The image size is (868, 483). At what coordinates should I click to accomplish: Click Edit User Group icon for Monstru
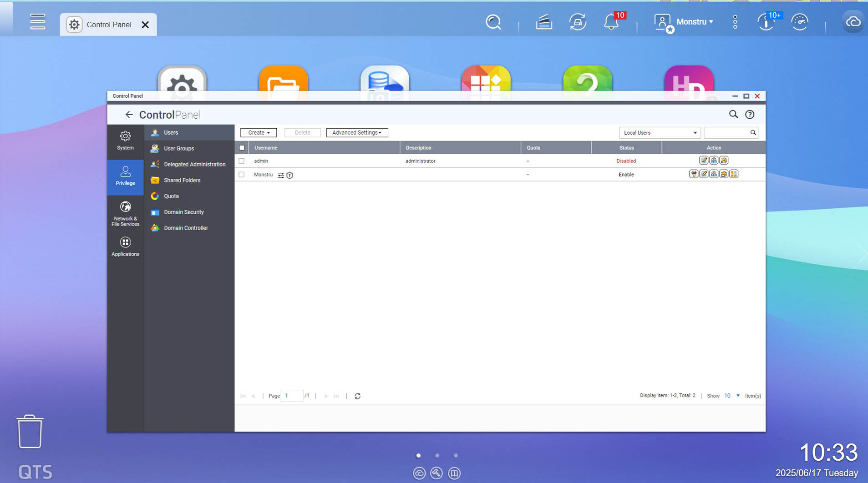click(x=714, y=174)
